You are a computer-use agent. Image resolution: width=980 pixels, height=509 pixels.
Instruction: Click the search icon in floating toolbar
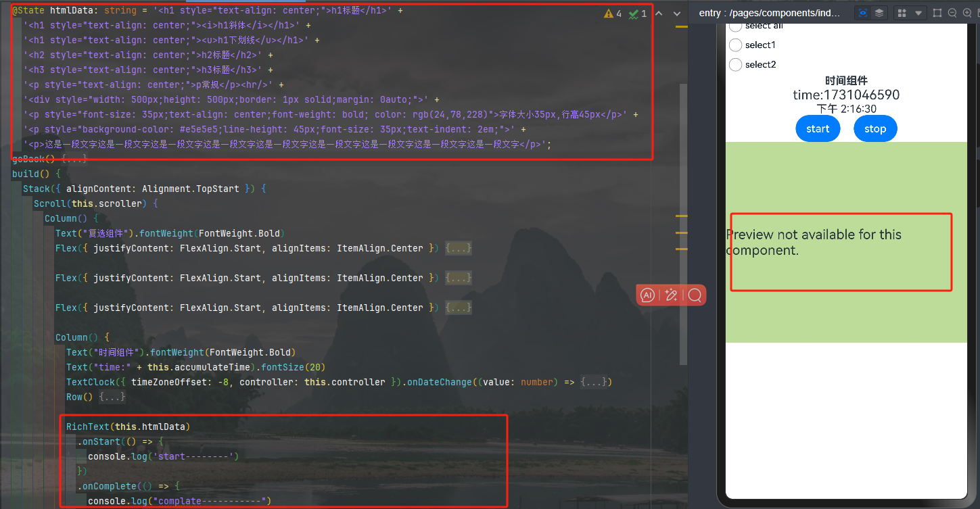click(695, 295)
